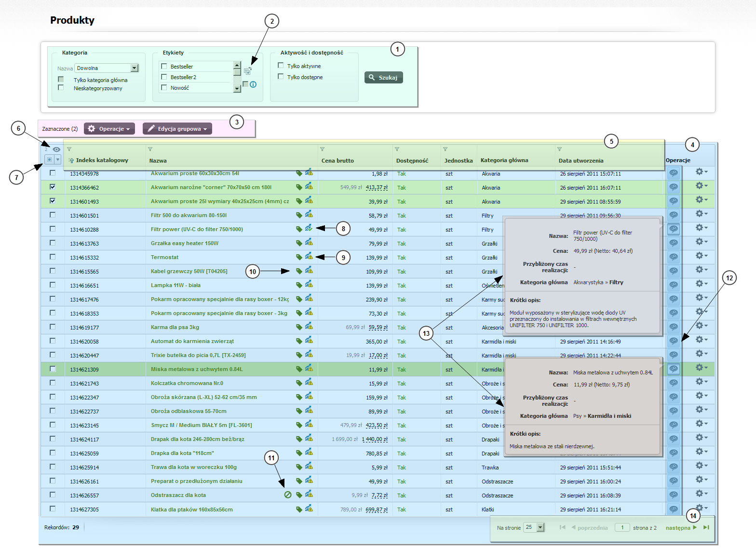Viewport: 756px width, 551px height.
Task: Click the page number input field
Action: pos(622,527)
